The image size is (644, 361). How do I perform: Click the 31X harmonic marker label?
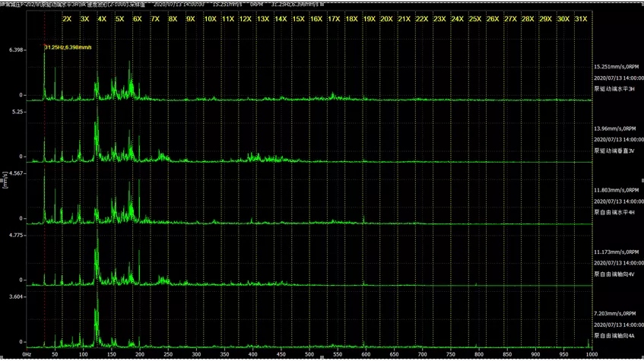(x=582, y=18)
